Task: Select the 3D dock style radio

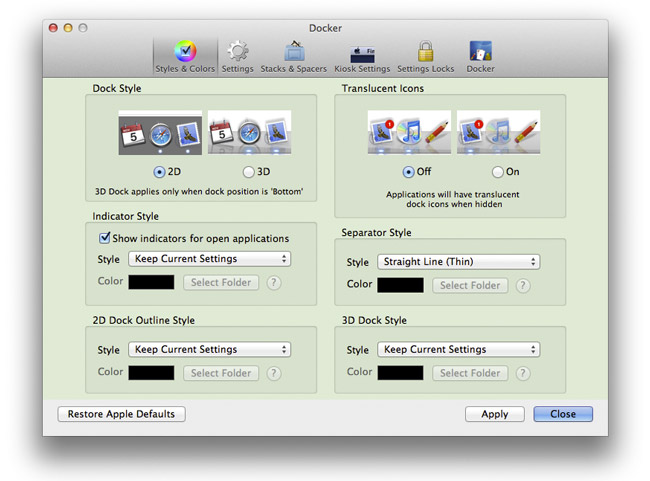Action: [249, 171]
